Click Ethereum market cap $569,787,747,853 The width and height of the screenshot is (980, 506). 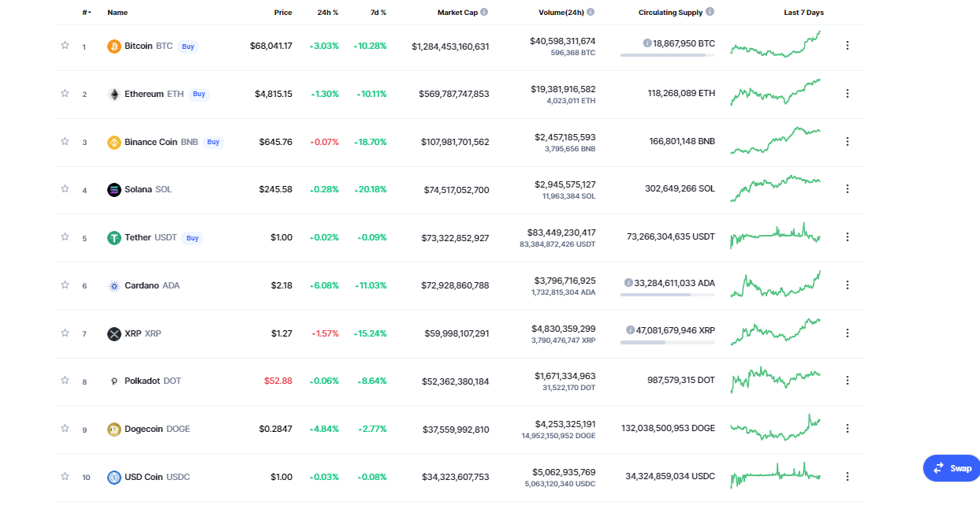point(454,94)
